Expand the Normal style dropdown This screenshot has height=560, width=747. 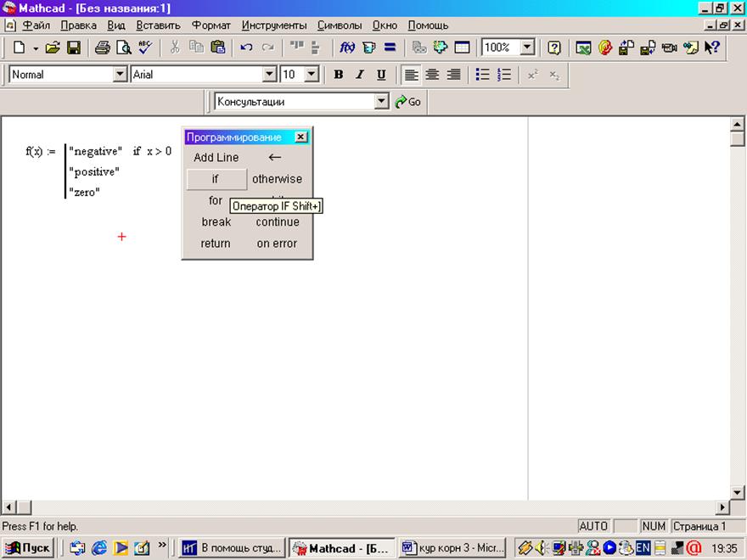[x=120, y=75]
